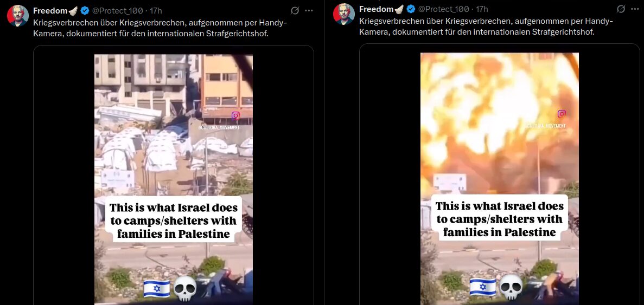Open the right tweet's three-dot more menu
This screenshot has height=305, width=644.
[635, 9]
